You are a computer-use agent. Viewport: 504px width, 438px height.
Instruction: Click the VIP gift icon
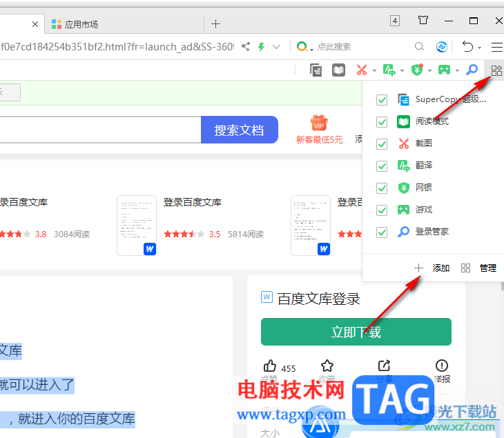(x=319, y=123)
